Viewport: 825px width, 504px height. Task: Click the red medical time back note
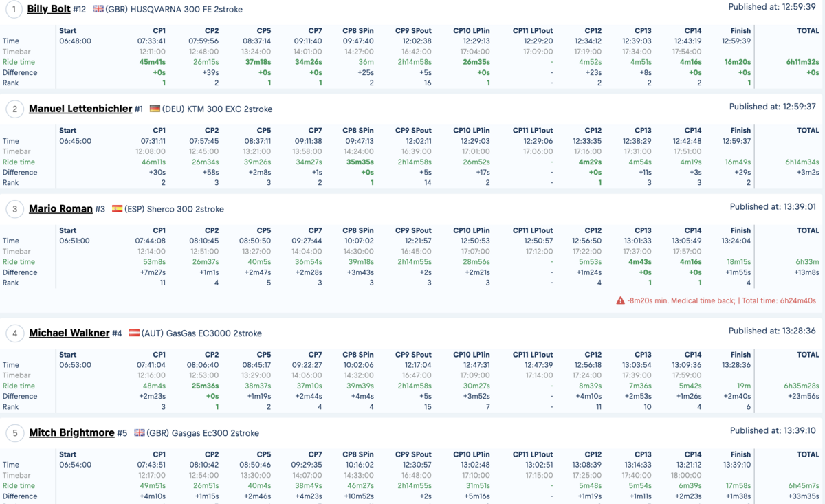coord(722,300)
